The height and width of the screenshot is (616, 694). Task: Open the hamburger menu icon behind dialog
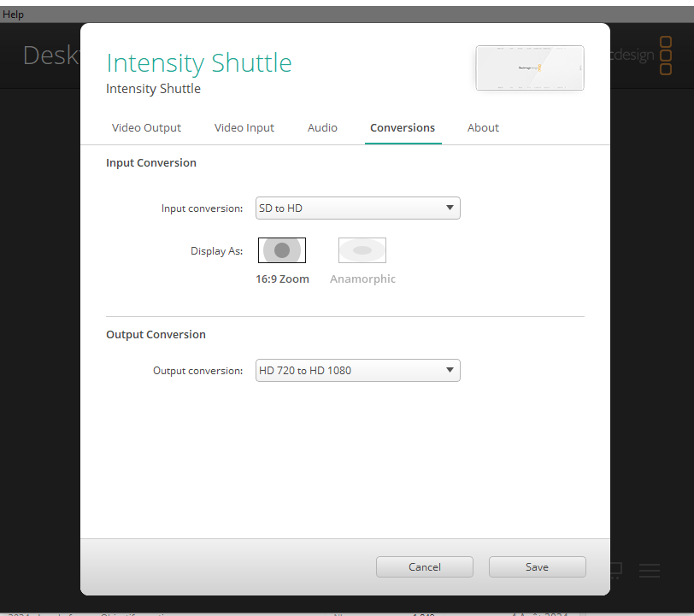coord(650,571)
